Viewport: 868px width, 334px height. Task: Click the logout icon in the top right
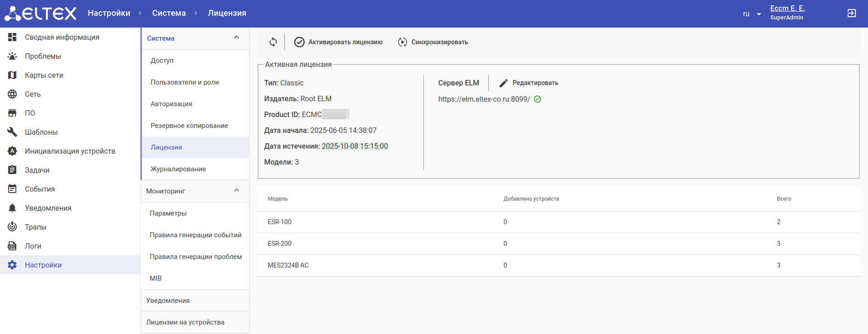click(x=851, y=14)
